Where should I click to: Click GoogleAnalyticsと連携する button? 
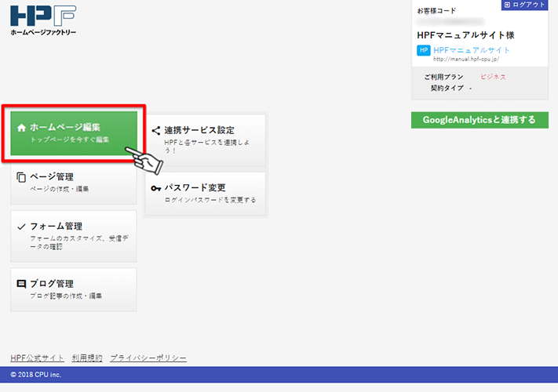[x=480, y=120]
